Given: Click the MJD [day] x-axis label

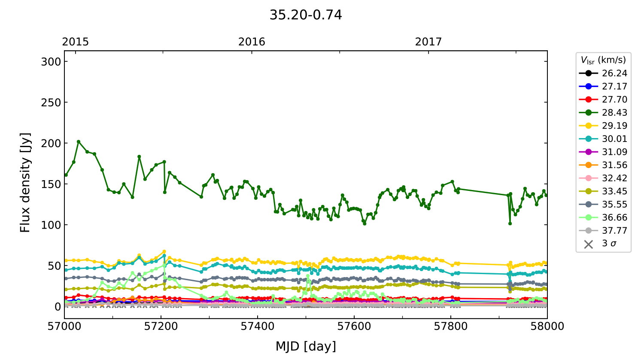Looking at the screenshot, I should coord(305,346).
